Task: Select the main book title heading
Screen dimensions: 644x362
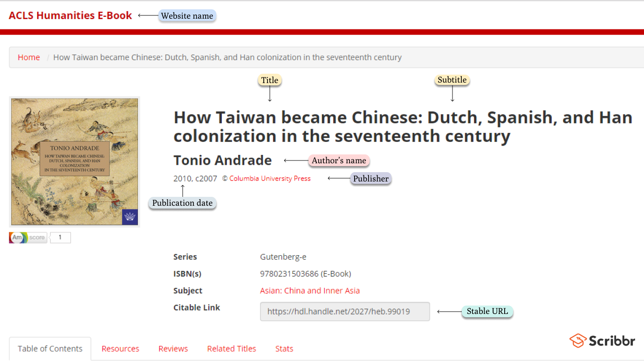Action: pos(403,126)
